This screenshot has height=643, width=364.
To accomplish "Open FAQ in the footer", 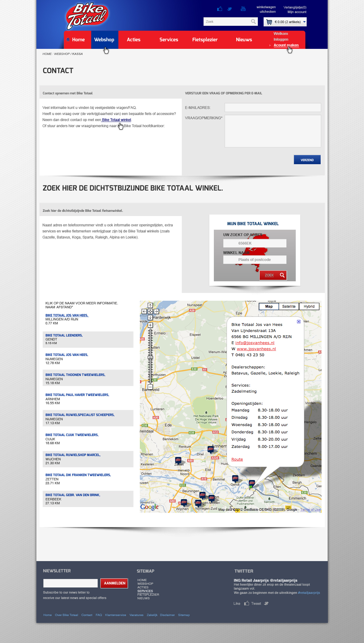I will (x=99, y=615).
